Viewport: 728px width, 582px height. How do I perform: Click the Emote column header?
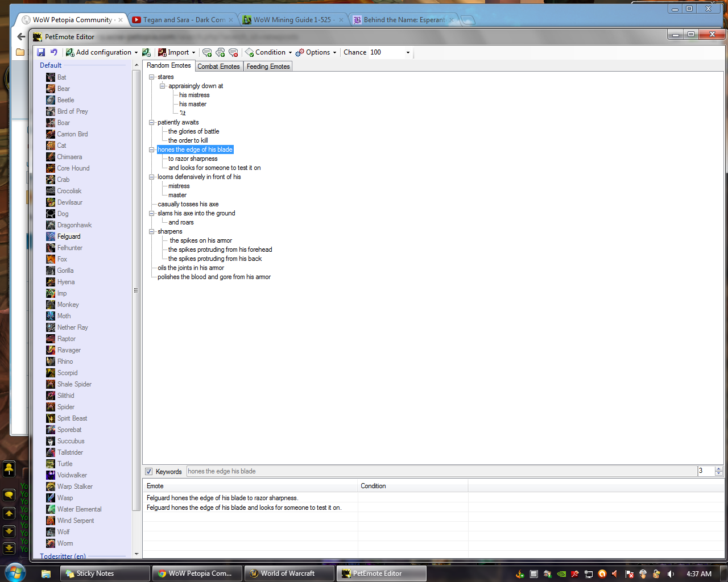pyautogui.click(x=250, y=486)
